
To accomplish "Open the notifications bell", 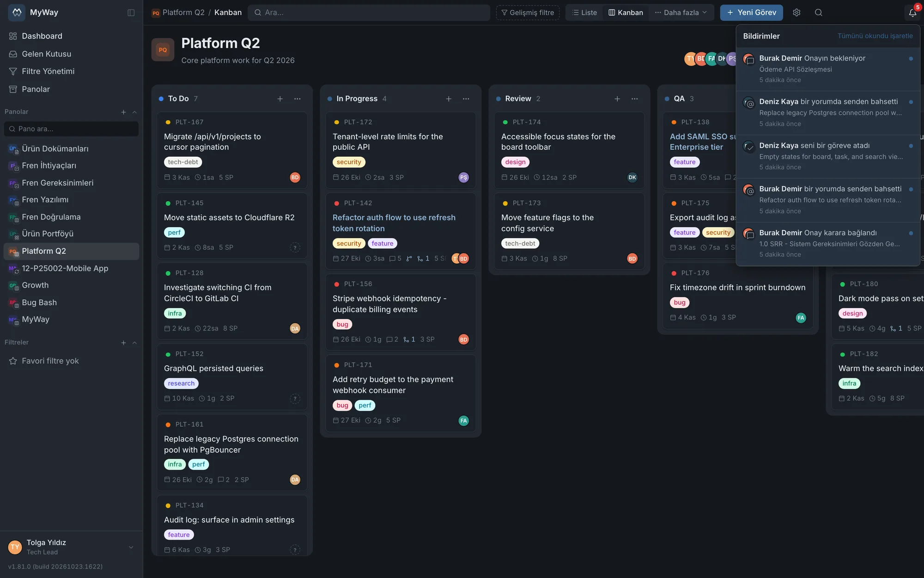I will (x=912, y=12).
